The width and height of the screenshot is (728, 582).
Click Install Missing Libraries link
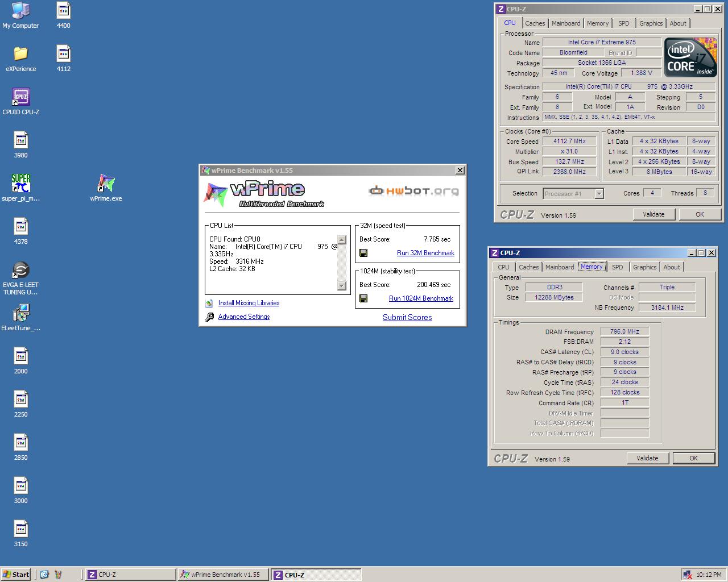point(249,303)
